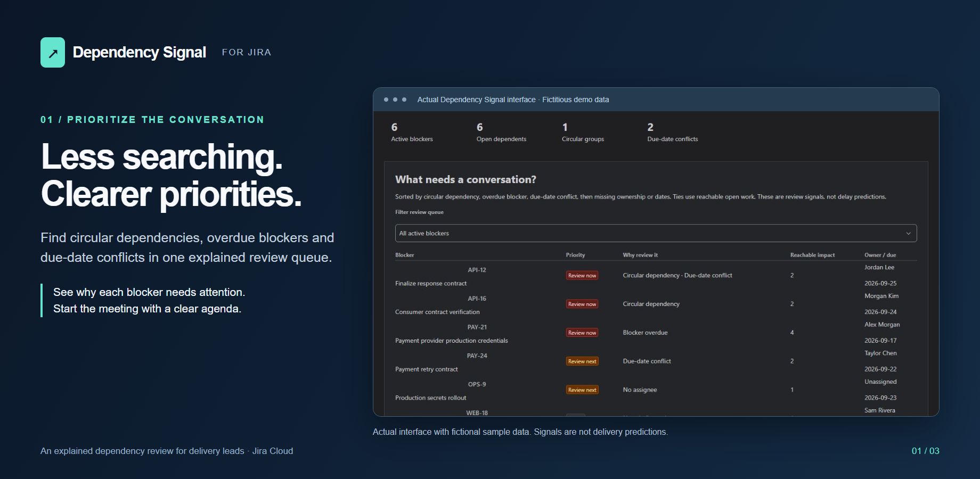Click Review next badge for Production secrets rollout
Viewport: 980px width, 479px height.
[x=582, y=390]
